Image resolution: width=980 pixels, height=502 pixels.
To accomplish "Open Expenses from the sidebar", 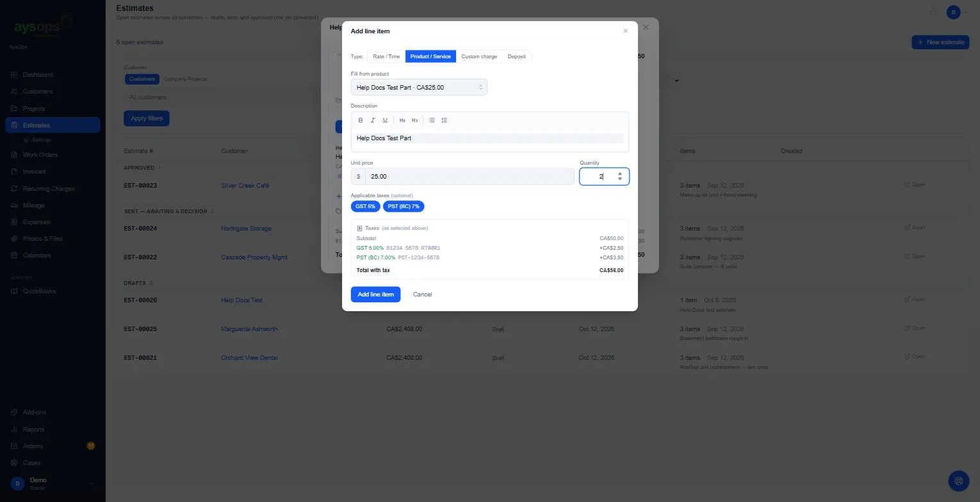I will coord(36,222).
